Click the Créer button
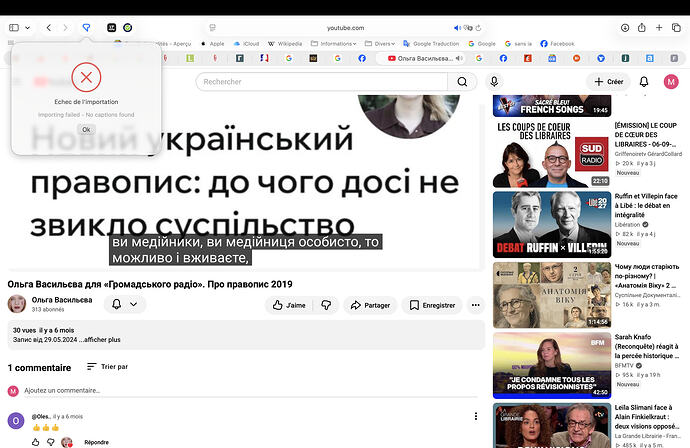This screenshot has height=448, width=690. (608, 81)
